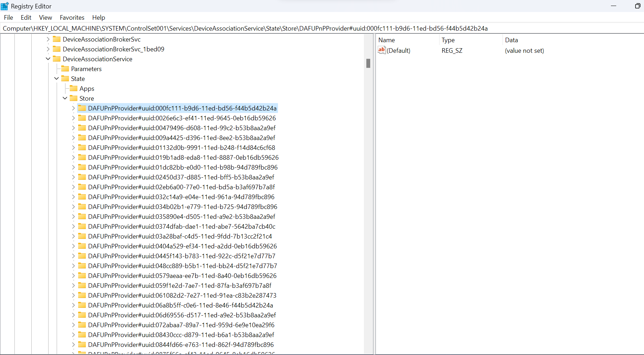This screenshot has width=644, height=355.
Task: Open the View menu
Action: [x=45, y=18]
